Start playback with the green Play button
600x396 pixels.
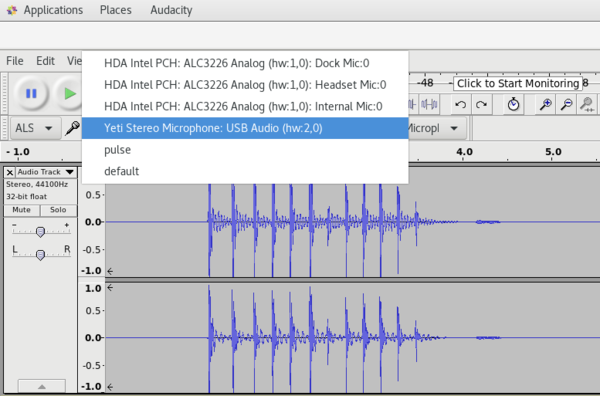[x=69, y=93]
